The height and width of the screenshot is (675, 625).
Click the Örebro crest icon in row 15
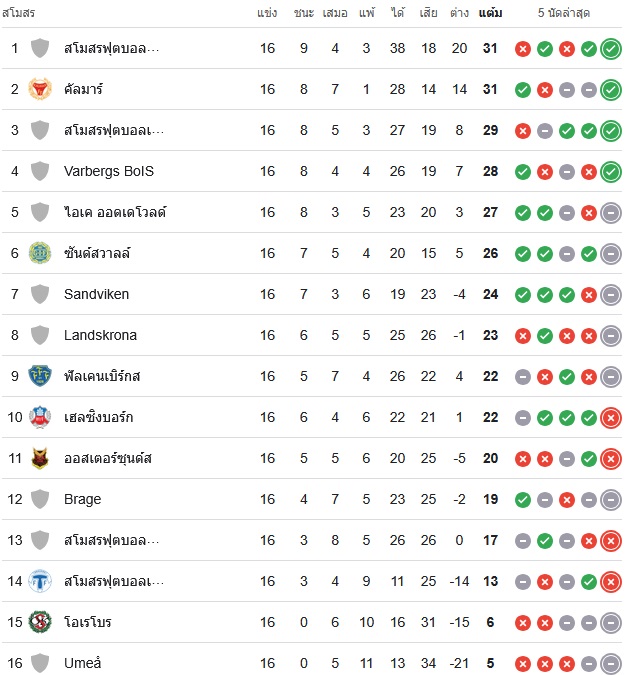click(x=40, y=622)
